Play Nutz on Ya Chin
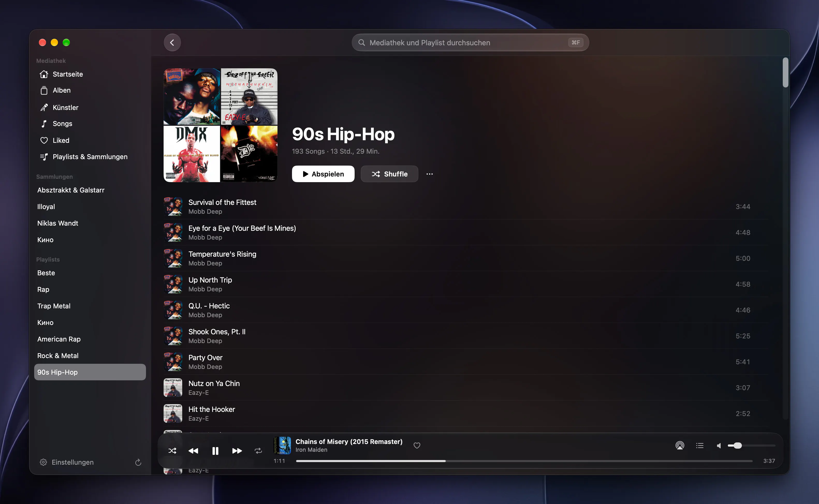 (465, 387)
